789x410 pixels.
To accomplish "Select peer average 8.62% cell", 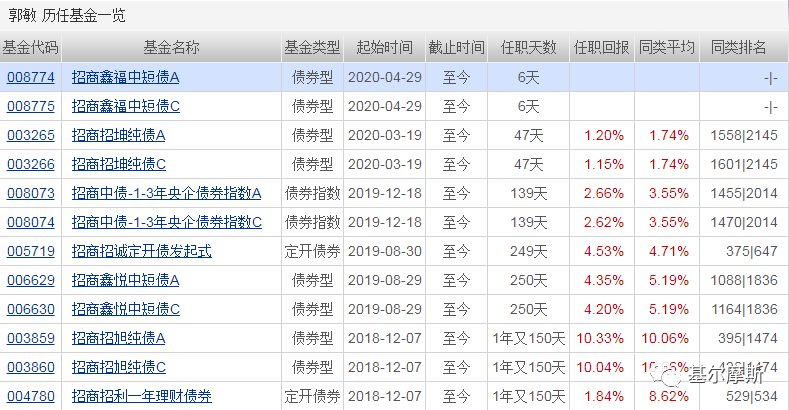I will click(669, 396).
